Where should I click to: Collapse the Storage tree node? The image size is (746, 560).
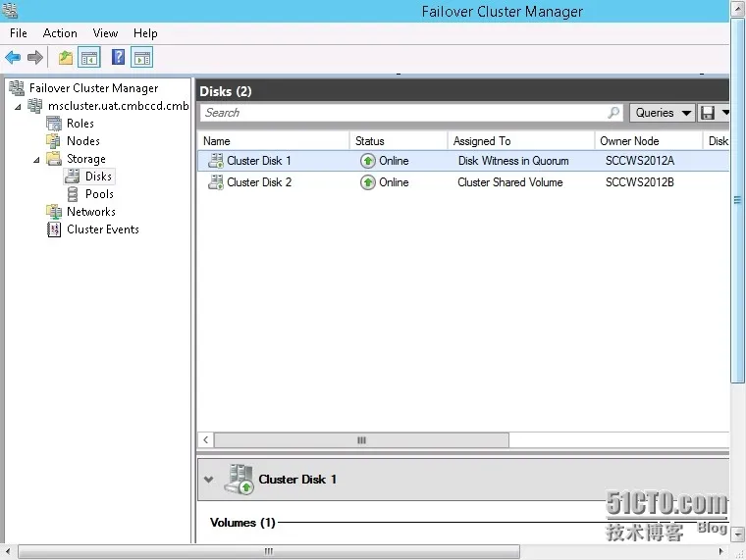(x=36, y=160)
